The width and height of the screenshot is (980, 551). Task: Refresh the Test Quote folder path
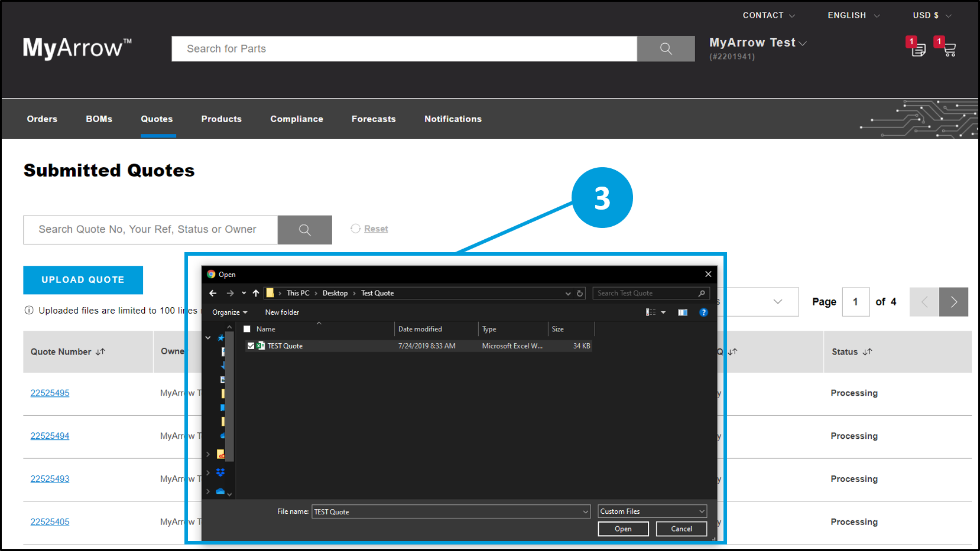[580, 294]
